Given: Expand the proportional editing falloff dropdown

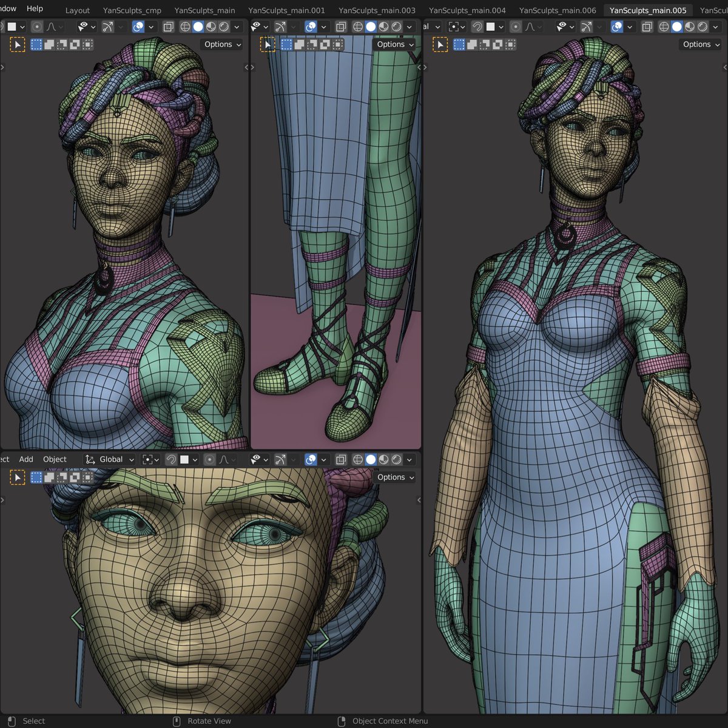Looking at the screenshot, I should 234,459.
